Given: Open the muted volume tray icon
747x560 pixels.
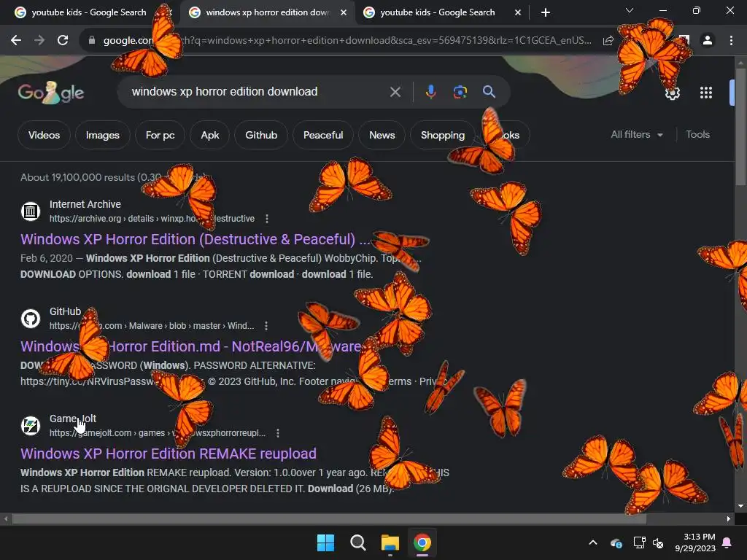Looking at the screenshot, I should [658, 542].
